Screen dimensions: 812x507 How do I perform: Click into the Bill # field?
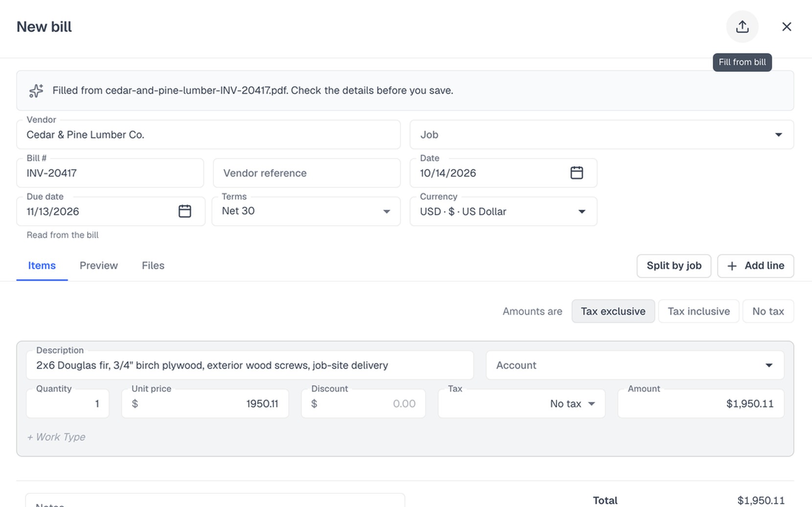110,173
